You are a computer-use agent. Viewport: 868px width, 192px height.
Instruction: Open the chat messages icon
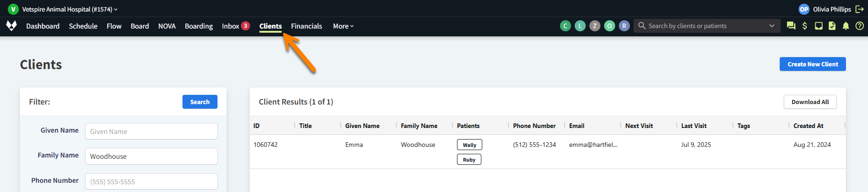pyautogui.click(x=791, y=26)
